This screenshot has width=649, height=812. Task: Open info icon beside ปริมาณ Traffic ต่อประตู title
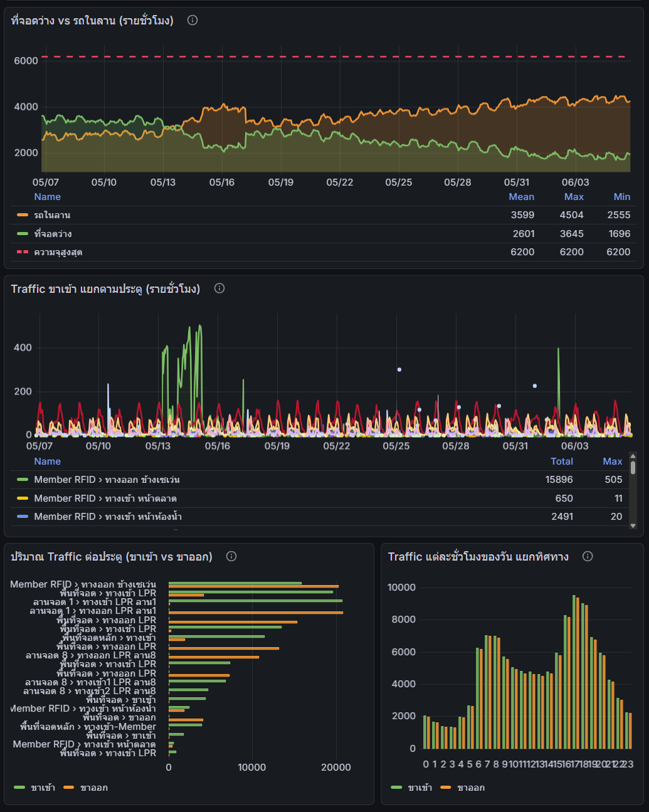point(231,556)
